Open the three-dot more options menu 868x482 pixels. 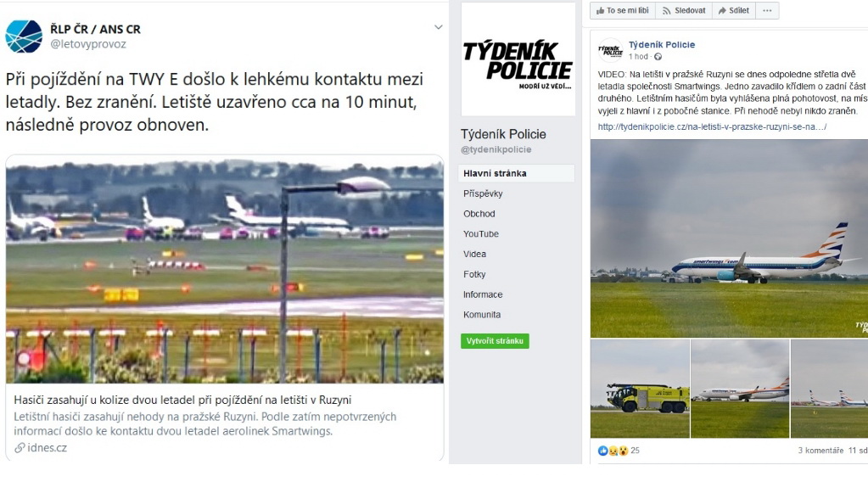(x=767, y=10)
